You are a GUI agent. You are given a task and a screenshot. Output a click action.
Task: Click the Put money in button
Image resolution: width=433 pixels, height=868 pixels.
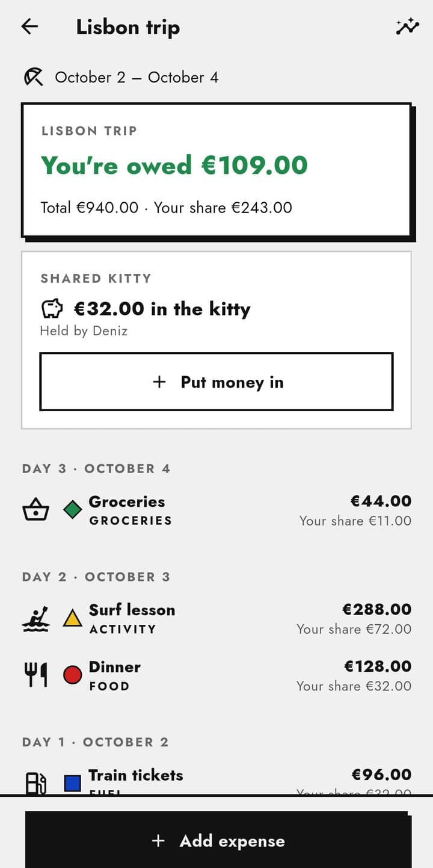(x=216, y=382)
